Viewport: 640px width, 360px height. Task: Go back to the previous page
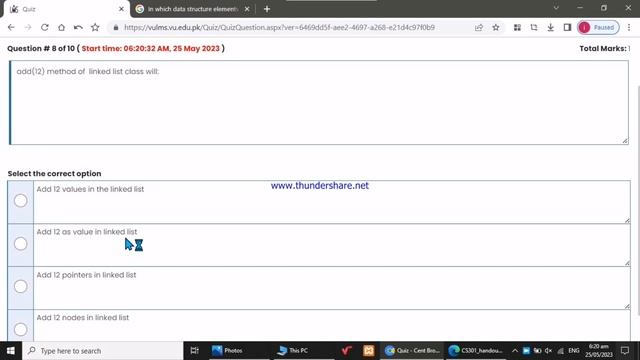click(11, 27)
